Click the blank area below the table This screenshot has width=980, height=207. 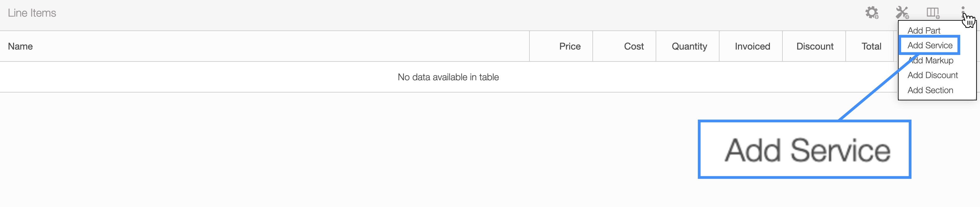coord(343,152)
